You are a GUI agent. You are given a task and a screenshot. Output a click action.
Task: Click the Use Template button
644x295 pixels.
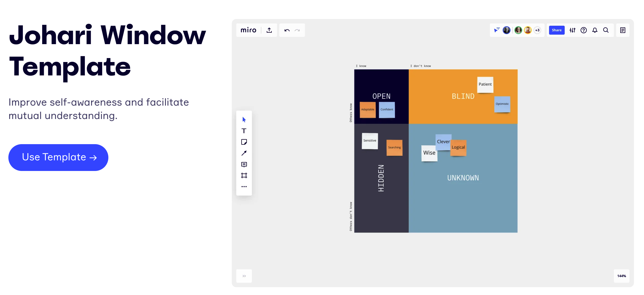click(x=58, y=157)
